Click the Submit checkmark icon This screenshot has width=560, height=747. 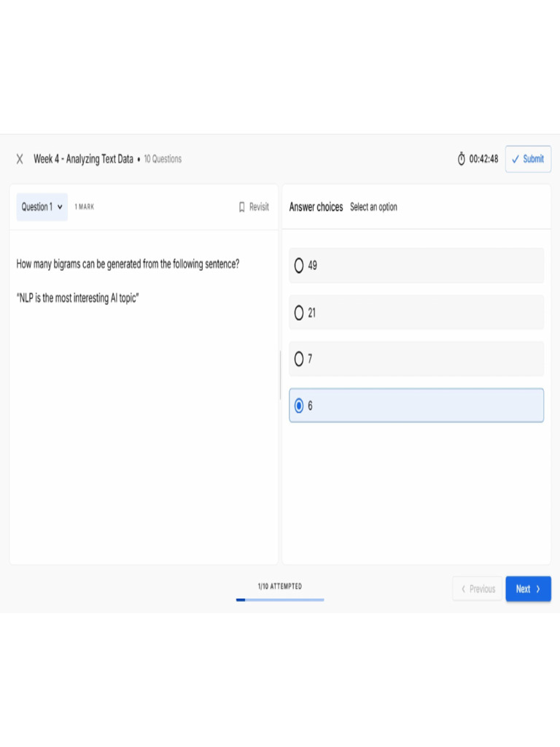tap(516, 159)
